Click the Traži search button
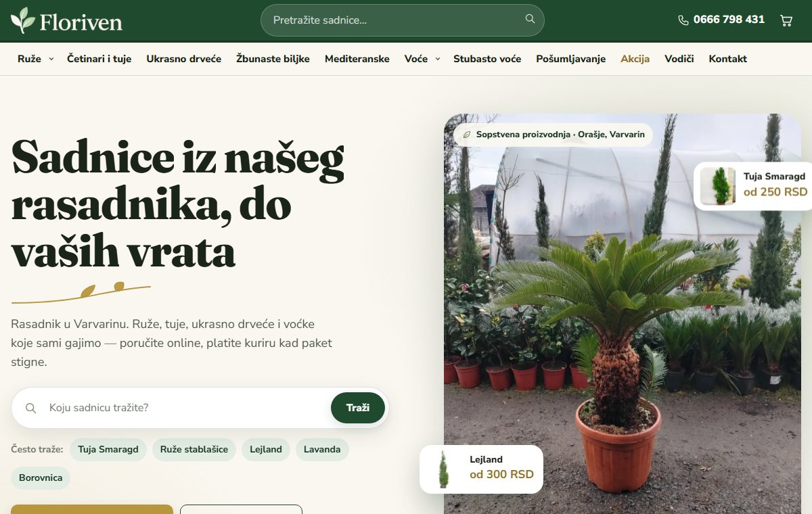The width and height of the screenshot is (812, 514). 358,408
